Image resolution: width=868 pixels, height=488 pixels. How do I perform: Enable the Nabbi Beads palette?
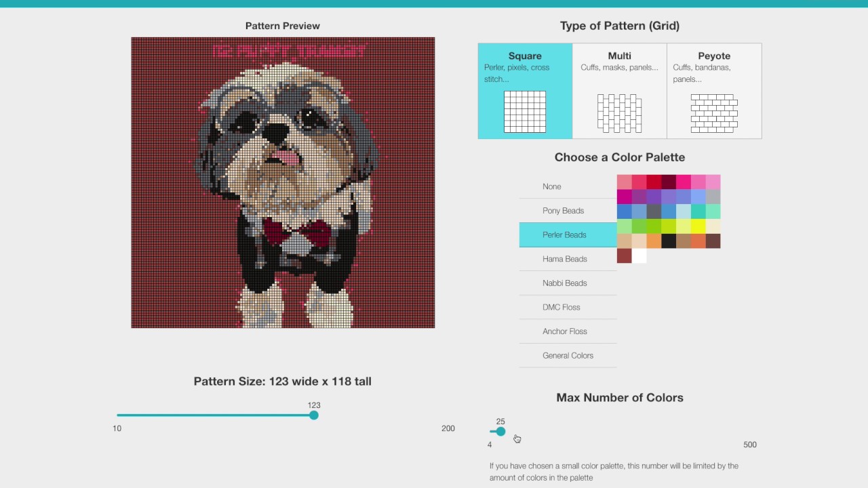pyautogui.click(x=563, y=283)
